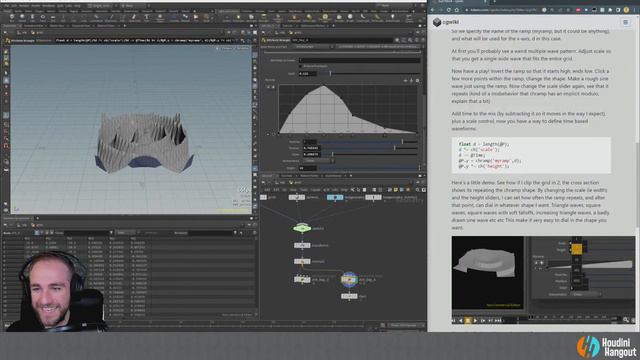Add a sticky note in the network editor

[x=396, y=190]
